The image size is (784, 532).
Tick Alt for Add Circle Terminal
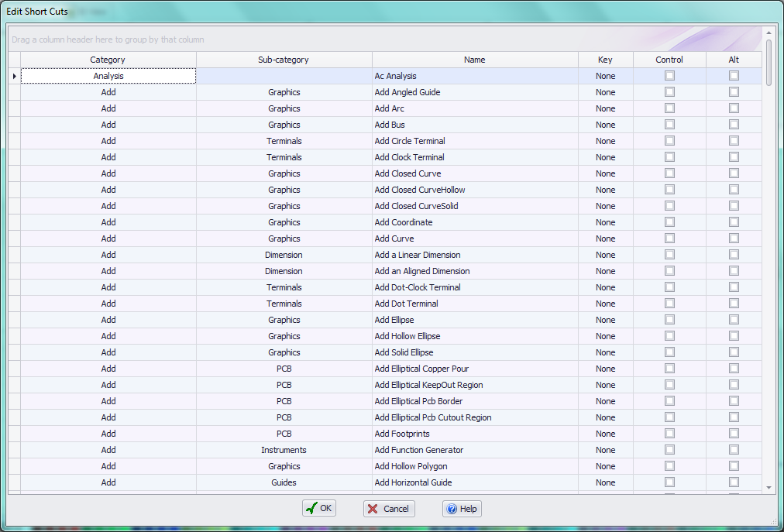[734, 140]
